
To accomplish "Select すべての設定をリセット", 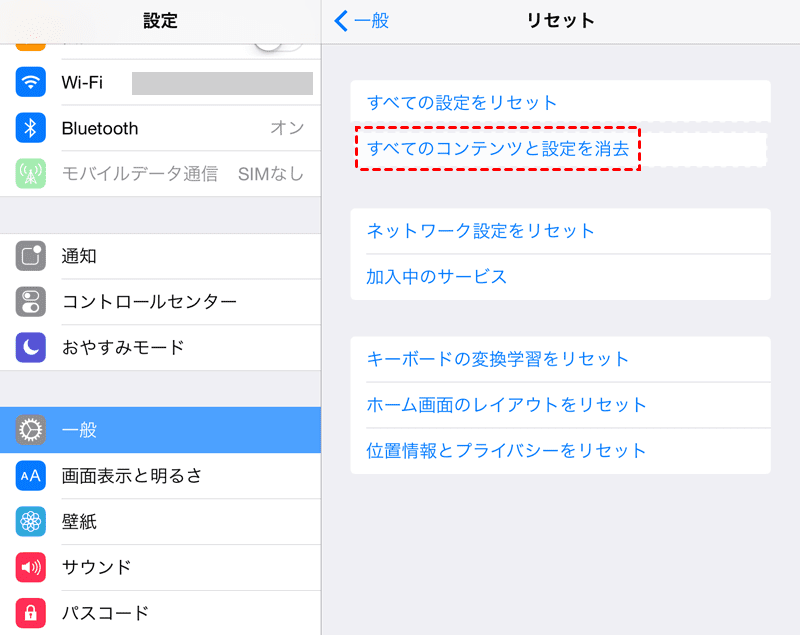I will pos(462,103).
